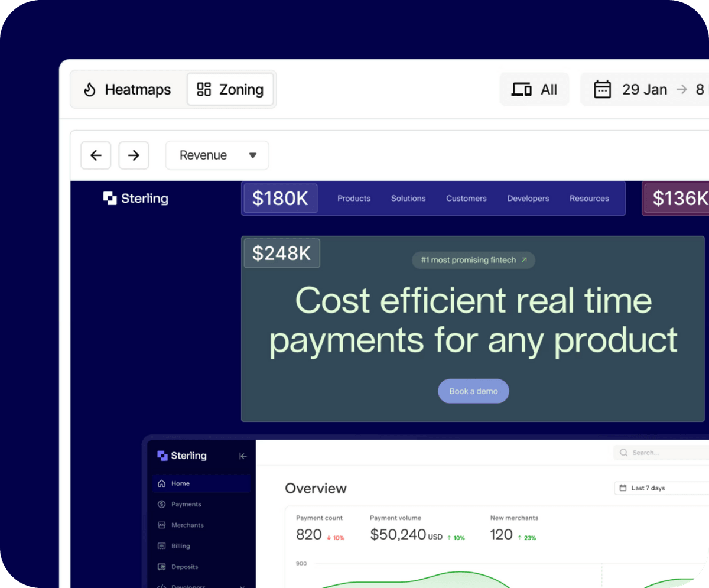Open Deposits in the dashboard sidebar
The width and height of the screenshot is (709, 588).
coord(201,567)
